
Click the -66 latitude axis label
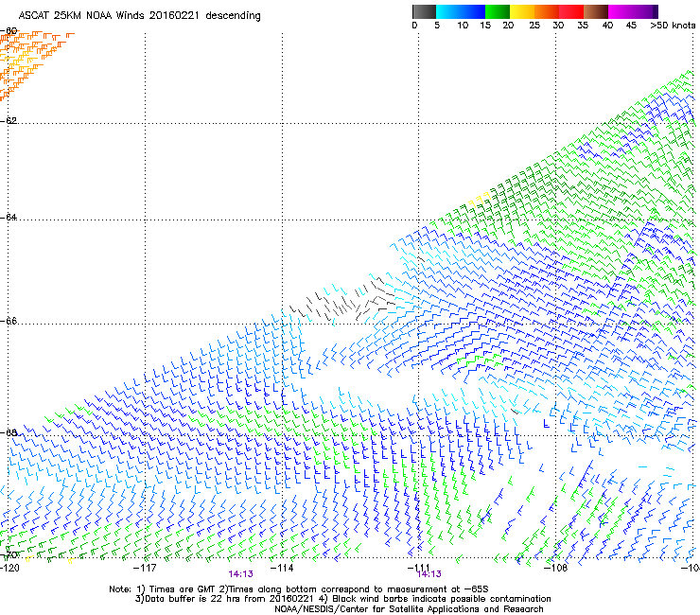click(9, 321)
